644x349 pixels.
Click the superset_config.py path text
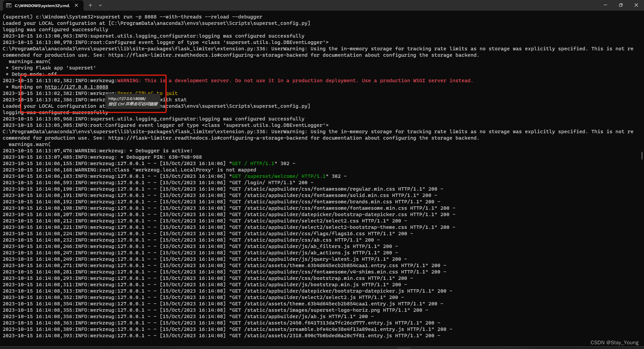[208, 23]
